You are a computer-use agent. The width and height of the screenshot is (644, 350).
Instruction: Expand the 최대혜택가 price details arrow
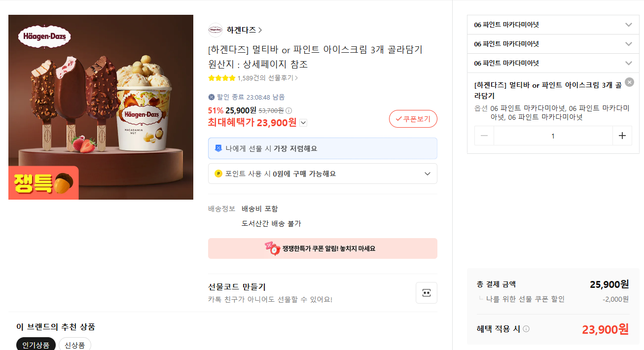point(303,123)
